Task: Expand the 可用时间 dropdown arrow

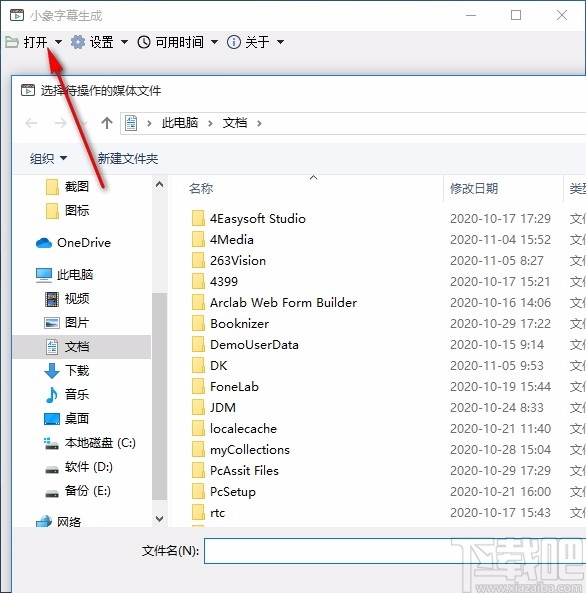Action: (214, 42)
